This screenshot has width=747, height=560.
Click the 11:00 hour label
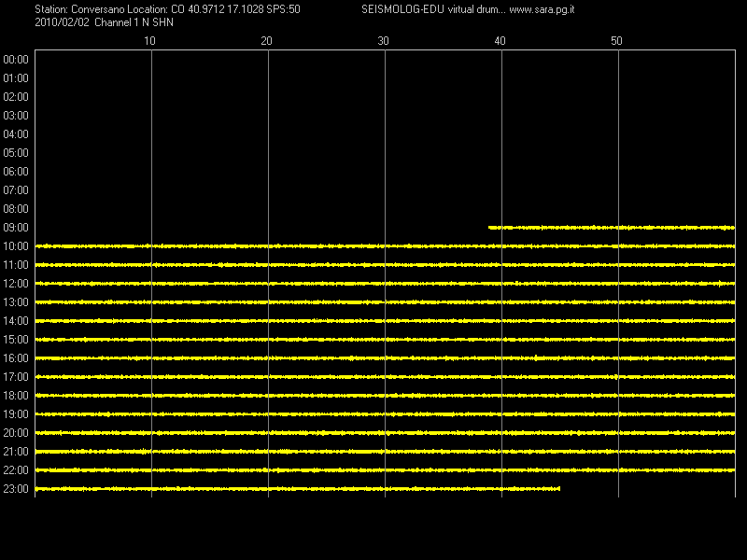coord(16,265)
